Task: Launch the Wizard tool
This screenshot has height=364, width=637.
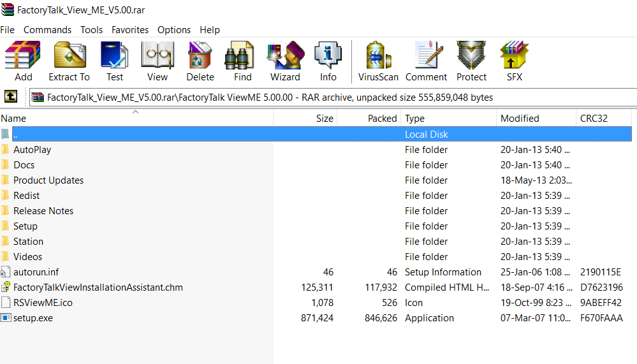Action: [x=285, y=54]
